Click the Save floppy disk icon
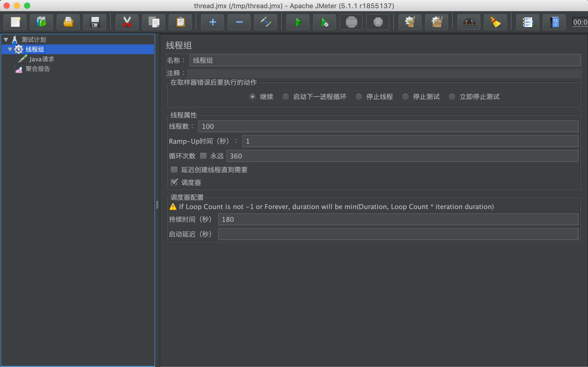588x367 pixels. pos(95,22)
